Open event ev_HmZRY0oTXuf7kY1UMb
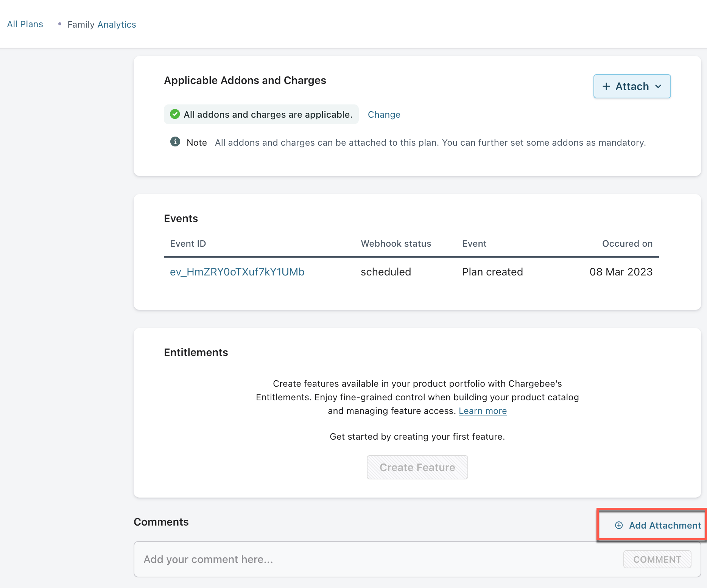Screen dimensions: 707x588 237,272
